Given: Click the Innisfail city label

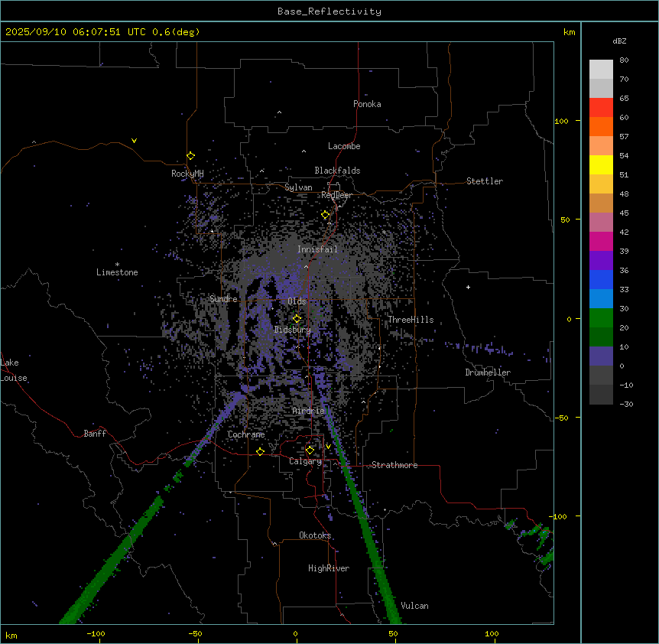Looking at the screenshot, I should (317, 249).
